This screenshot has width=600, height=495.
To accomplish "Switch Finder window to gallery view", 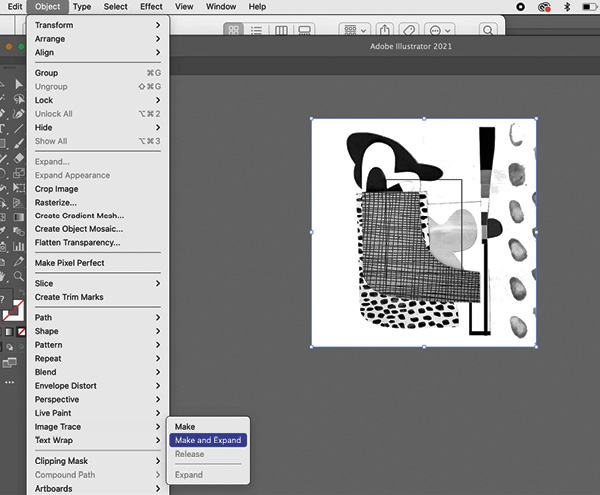I will coord(305,30).
